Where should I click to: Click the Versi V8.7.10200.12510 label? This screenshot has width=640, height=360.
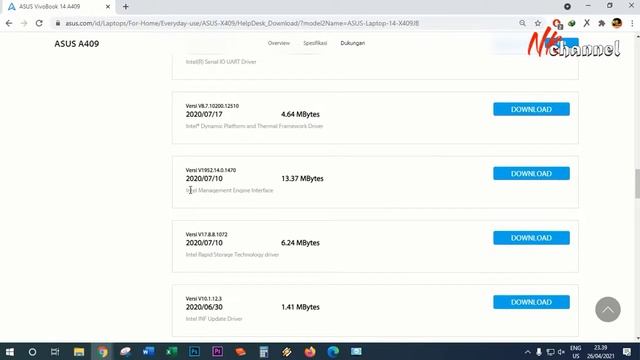[212, 106]
